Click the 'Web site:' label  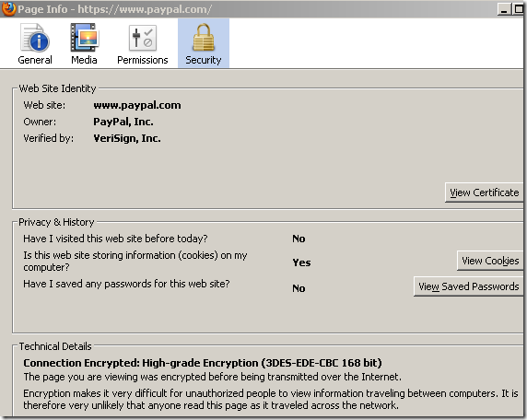44,105
